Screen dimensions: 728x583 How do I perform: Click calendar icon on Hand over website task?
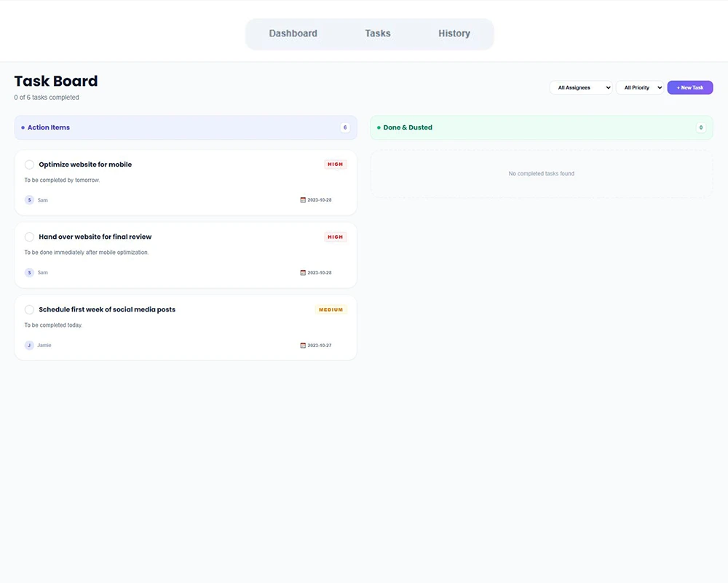(303, 273)
